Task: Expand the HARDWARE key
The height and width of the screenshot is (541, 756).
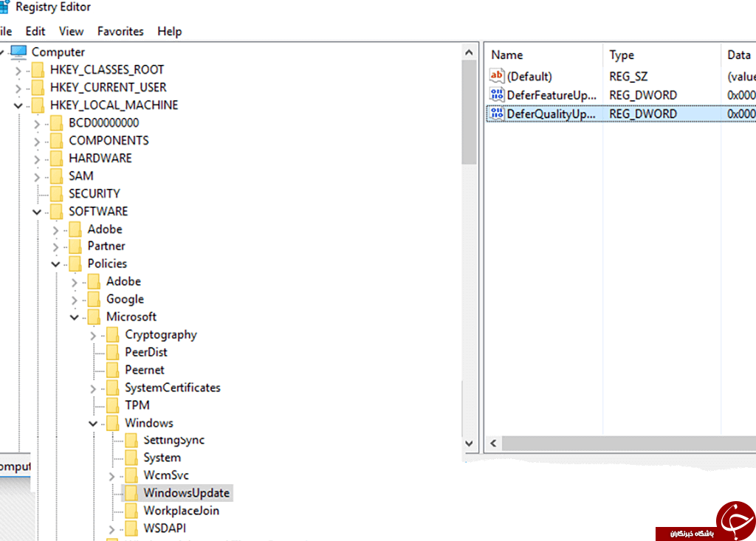Action: [x=37, y=159]
